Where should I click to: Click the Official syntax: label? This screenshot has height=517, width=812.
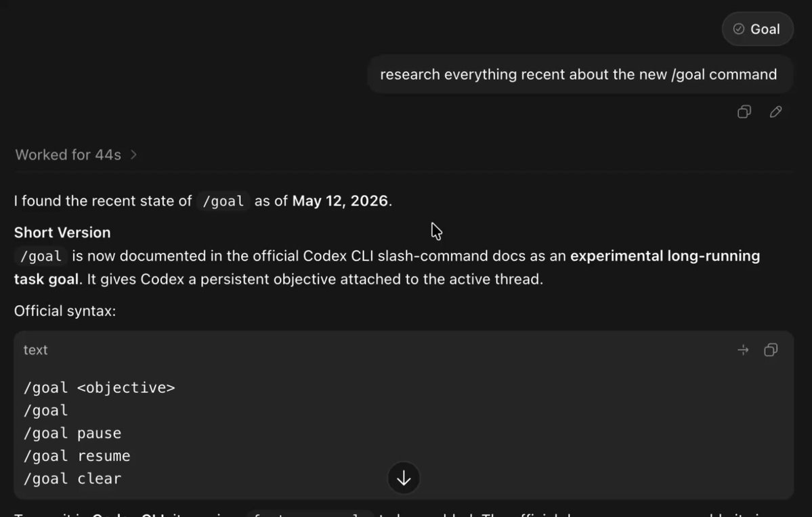[x=65, y=311]
